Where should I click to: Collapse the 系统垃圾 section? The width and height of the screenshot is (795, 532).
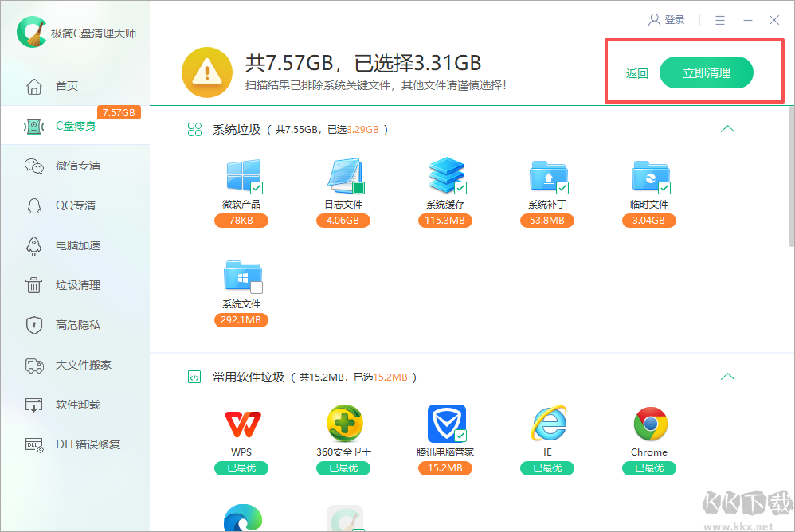(x=727, y=128)
